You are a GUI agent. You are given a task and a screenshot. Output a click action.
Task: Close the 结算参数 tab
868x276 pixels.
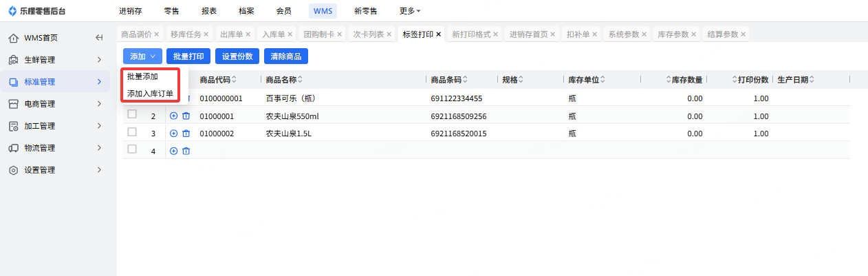742,34
